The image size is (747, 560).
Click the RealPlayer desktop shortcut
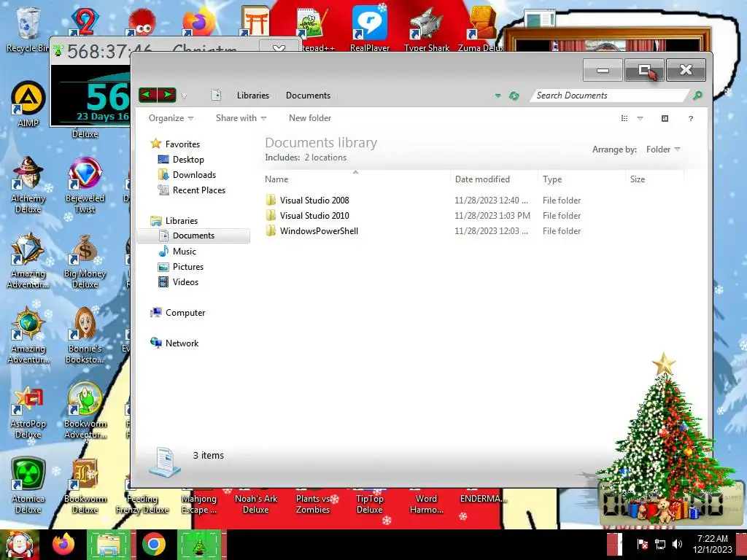pyautogui.click(x=370, y=28)
